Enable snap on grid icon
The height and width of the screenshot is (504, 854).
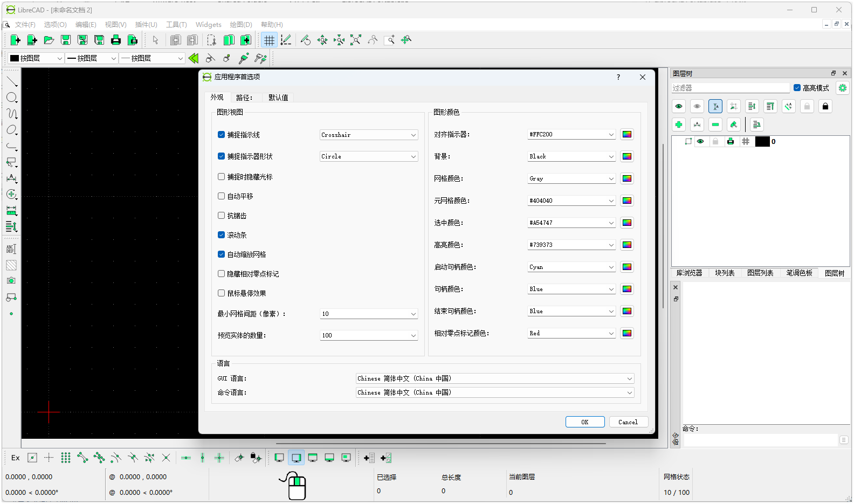(65, 458)
